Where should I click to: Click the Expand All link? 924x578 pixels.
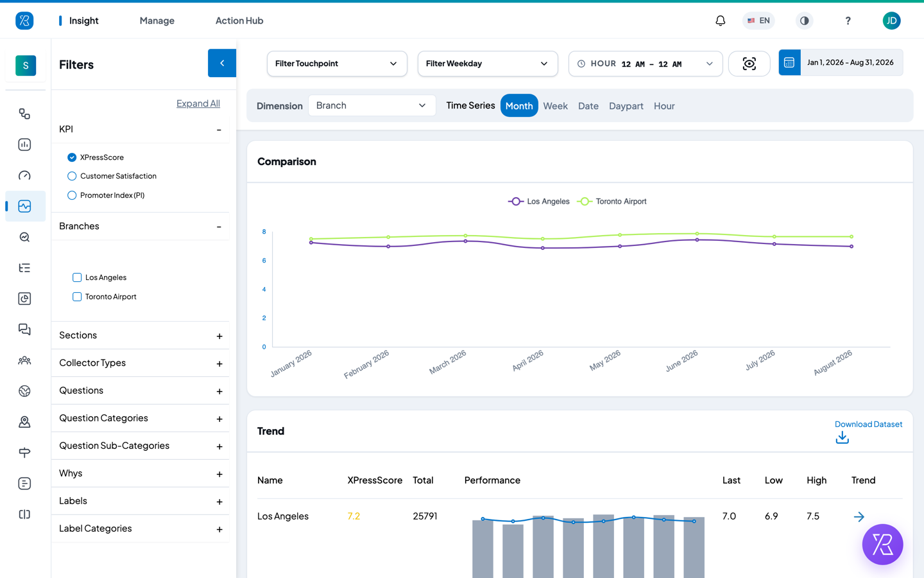pyautogui.click(x=198, y=103)
